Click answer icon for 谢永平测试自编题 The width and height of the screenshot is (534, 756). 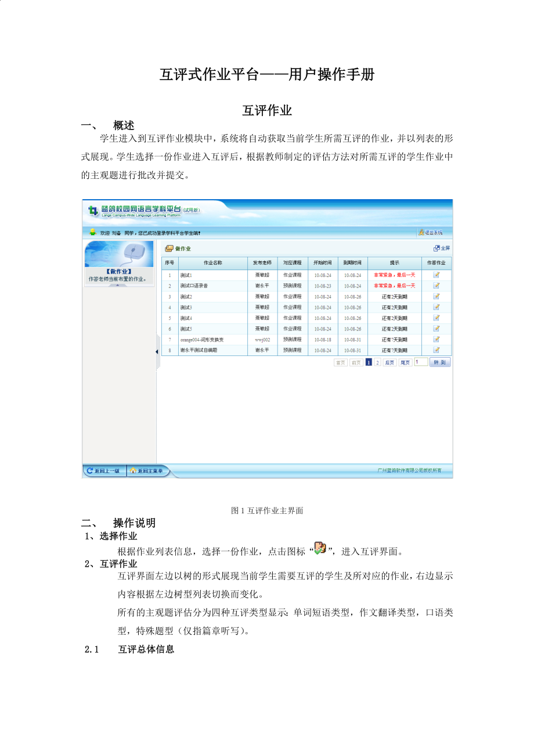436,350
